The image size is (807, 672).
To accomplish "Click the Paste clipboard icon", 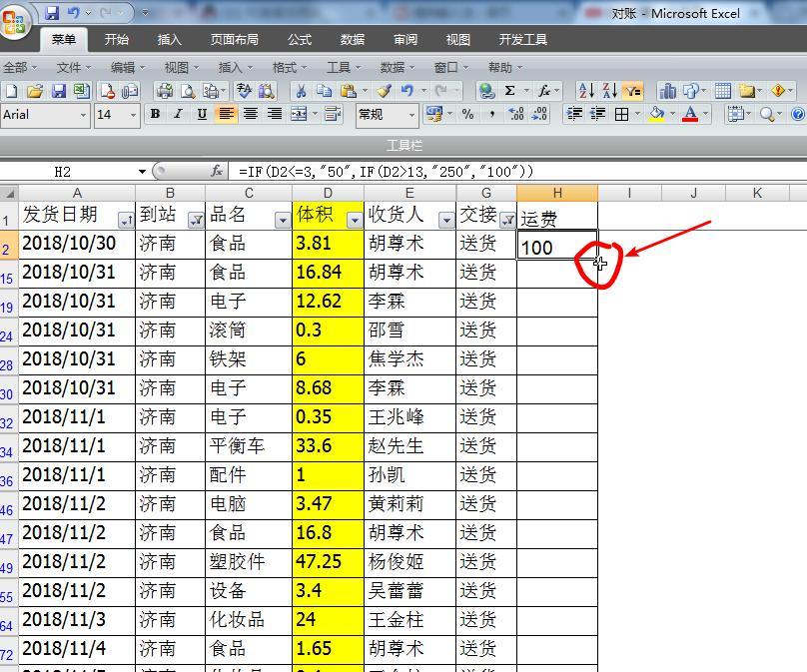I will coord(349,92).
